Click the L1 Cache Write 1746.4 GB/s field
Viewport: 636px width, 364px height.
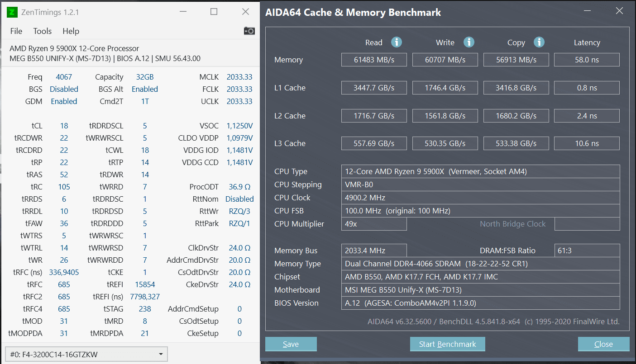445,88
